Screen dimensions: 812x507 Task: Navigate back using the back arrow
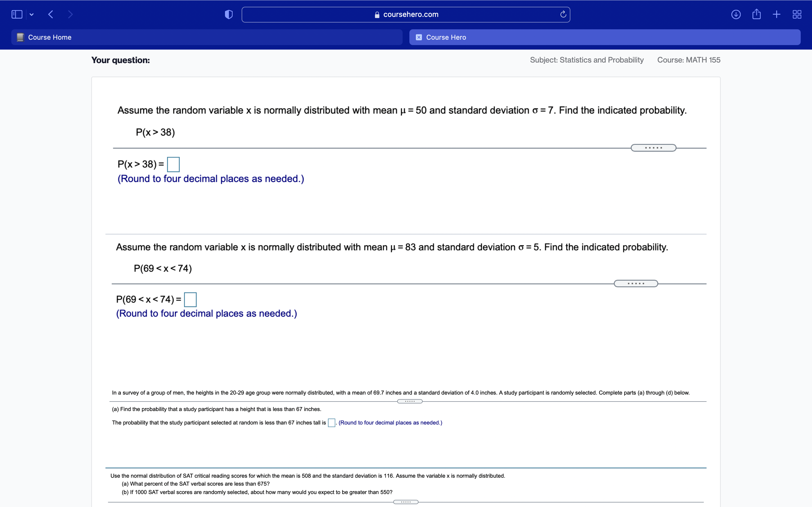(x=50, y=14)
